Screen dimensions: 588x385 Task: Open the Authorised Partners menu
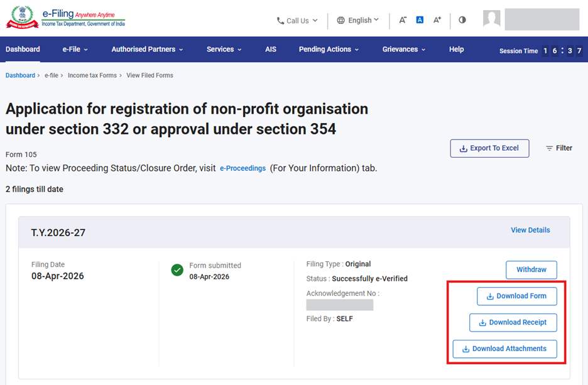point(147,50)
